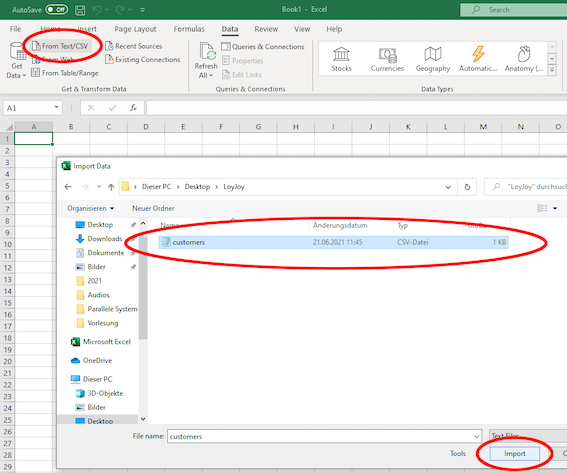
Task: Select the Automatic data type
Action: coord(478,59)
